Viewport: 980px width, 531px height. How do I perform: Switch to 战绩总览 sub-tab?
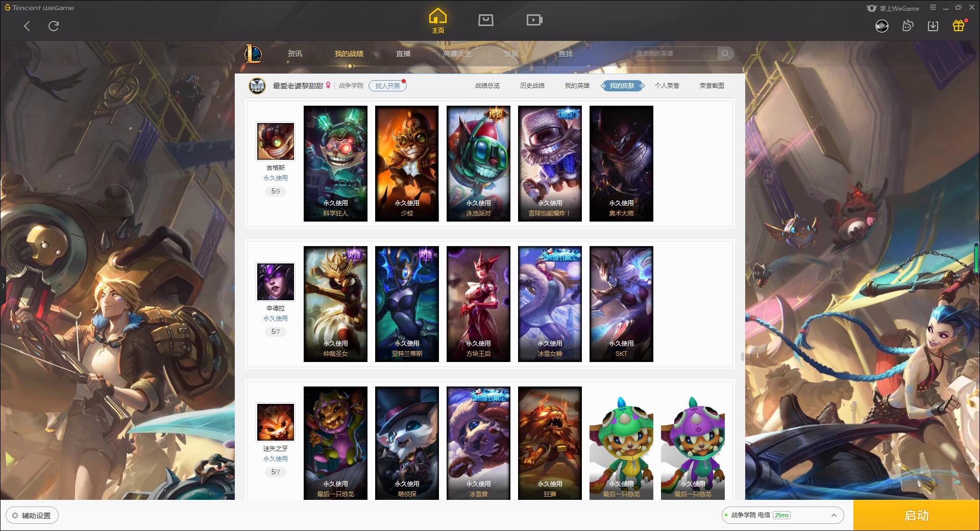pyautogui.click(x=487, y=86)
